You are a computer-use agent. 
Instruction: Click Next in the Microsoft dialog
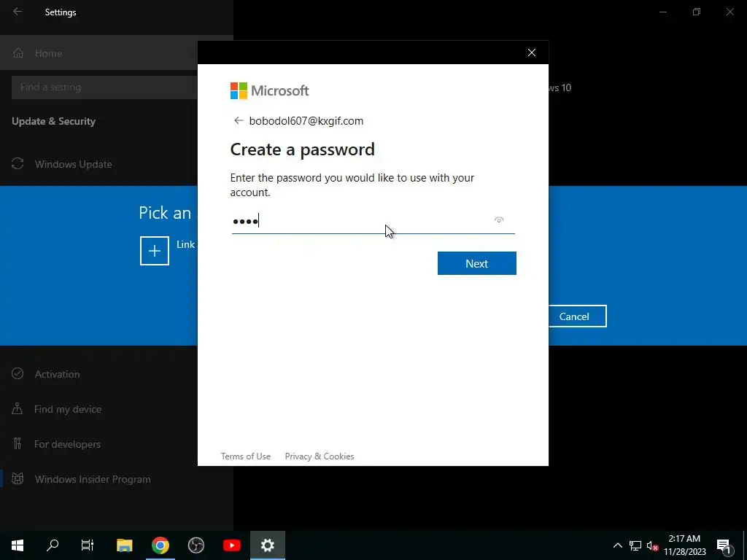pyautogui.click(x=476, y=263)
